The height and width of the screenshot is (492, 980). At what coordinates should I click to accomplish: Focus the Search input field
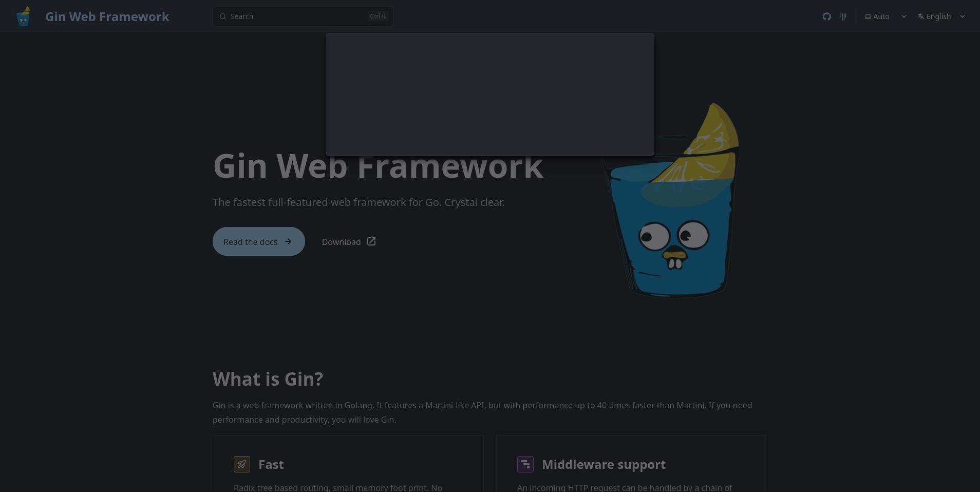point(303,16)
